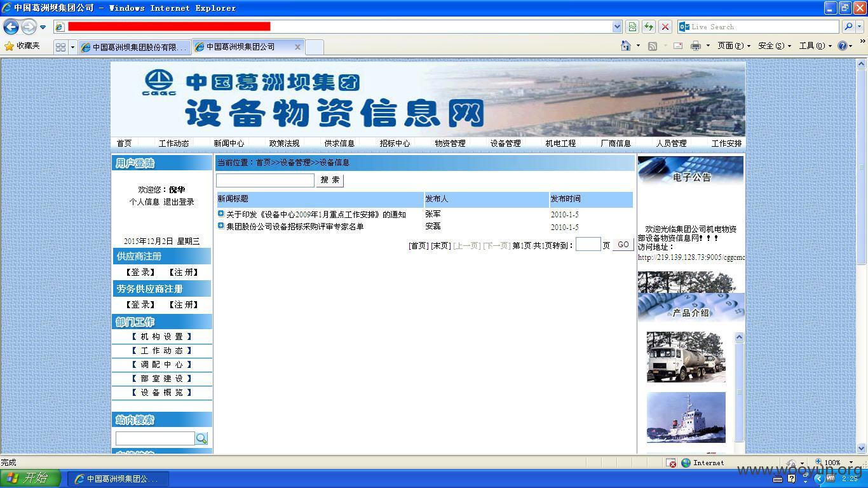Click the GO pagination button

click(623, 245)
